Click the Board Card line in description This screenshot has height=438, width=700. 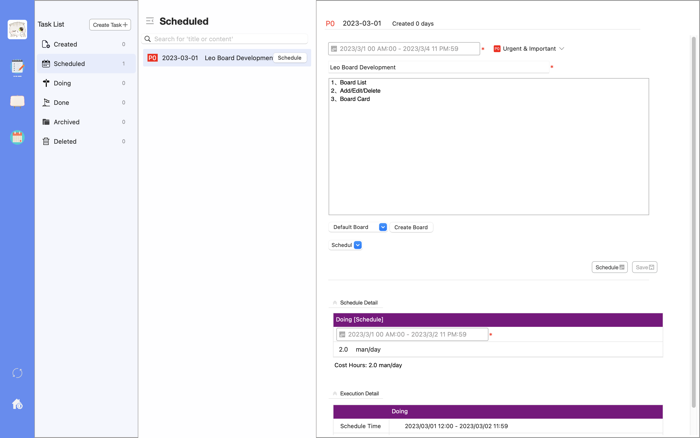[350, 99]
